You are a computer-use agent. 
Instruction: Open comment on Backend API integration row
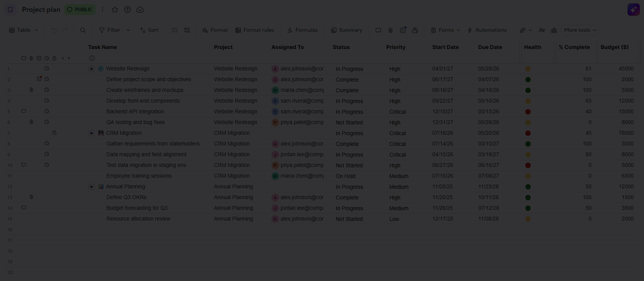[x=24, y=111]
